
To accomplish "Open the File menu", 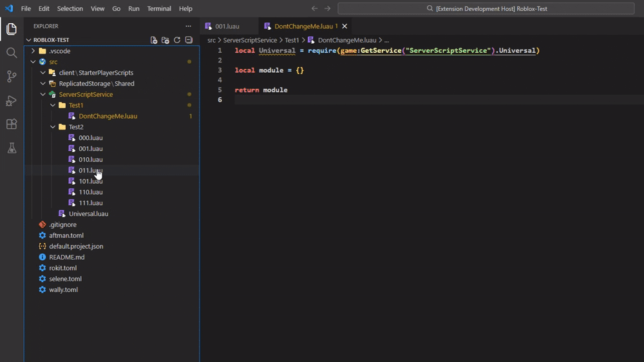I will pos(26,8).
